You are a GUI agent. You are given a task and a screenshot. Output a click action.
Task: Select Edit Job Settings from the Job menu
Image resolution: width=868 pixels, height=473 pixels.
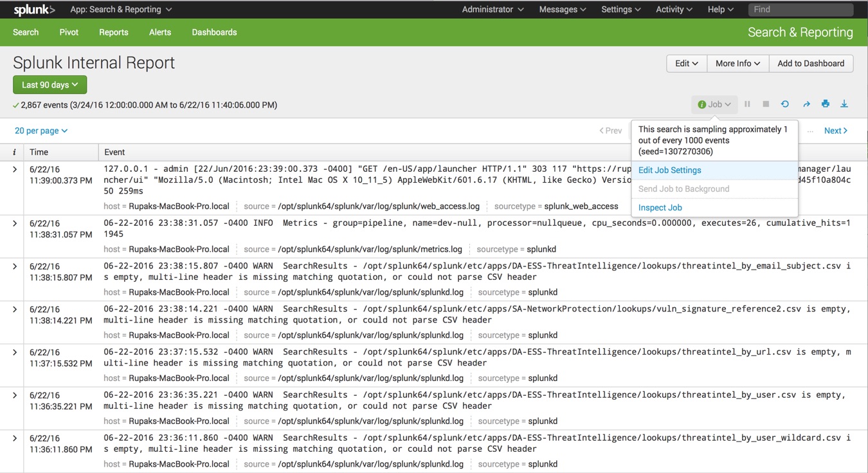click(x=714, y=171)
